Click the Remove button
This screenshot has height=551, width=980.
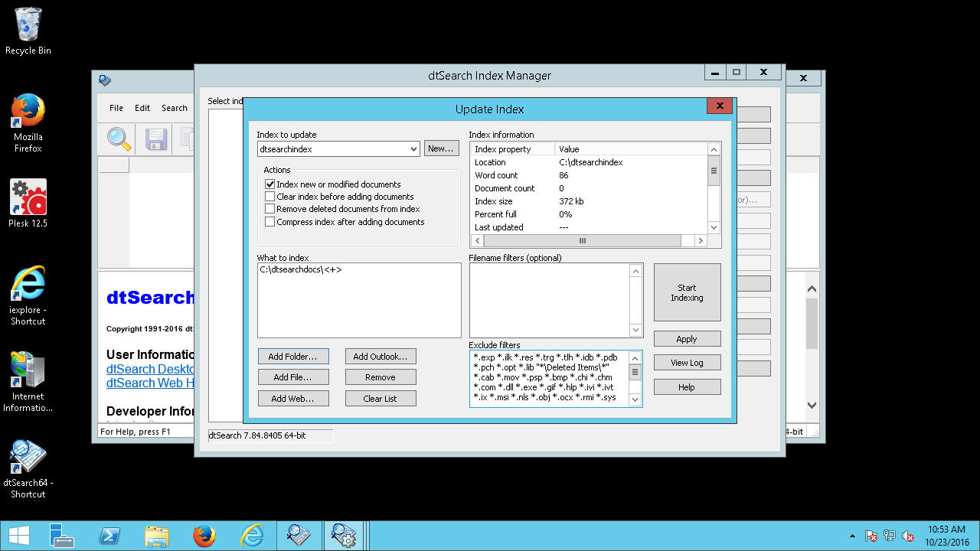[x=381, y=377]
